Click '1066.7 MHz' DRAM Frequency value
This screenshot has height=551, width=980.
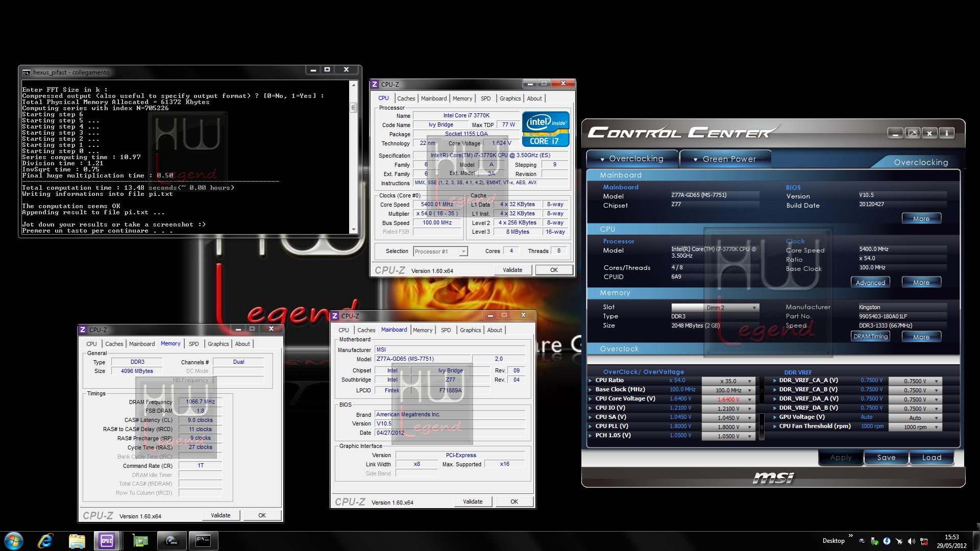pos(200,402)
